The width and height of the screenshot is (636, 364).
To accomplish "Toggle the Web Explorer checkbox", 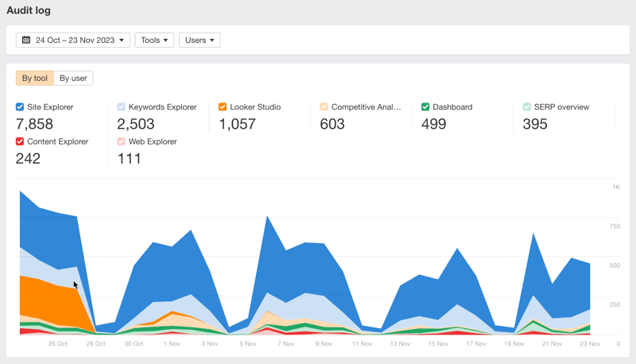I will (x=122, y=141).
